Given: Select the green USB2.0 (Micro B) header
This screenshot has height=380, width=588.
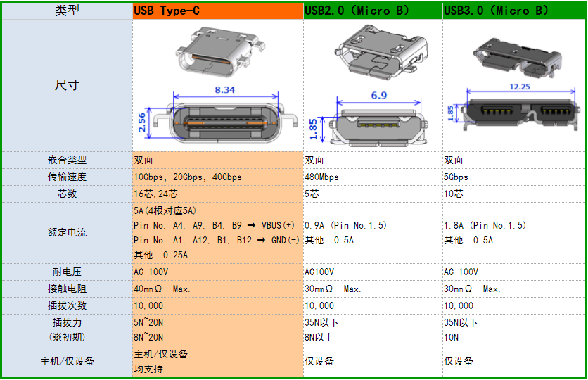Looking at the screenshot, I should coord(372,11).
